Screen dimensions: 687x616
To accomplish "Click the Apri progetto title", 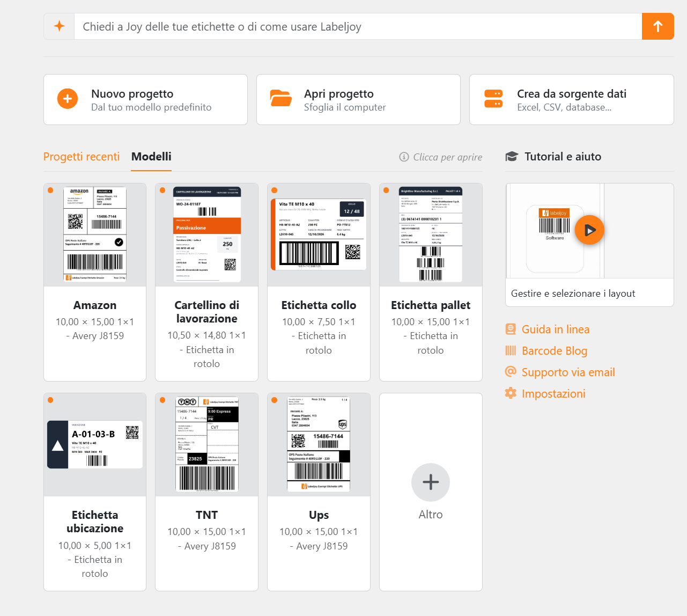I will [x=339, y=94].
